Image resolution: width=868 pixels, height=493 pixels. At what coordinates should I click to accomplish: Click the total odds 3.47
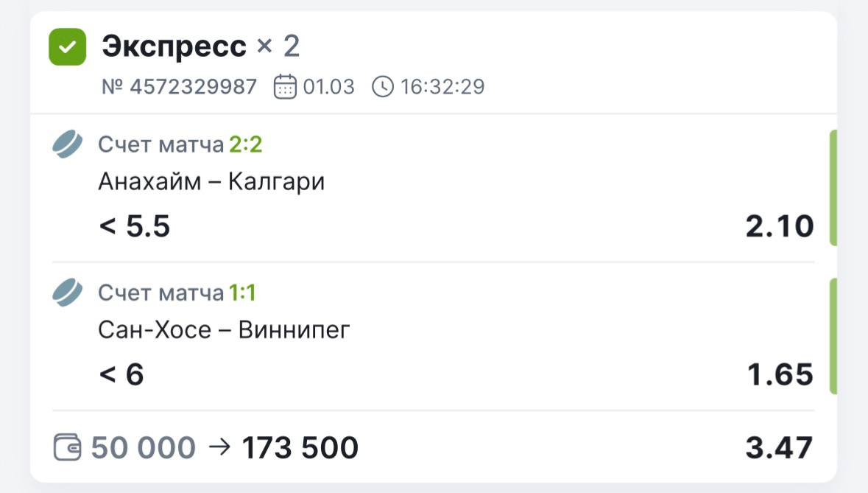coord(779,448)
